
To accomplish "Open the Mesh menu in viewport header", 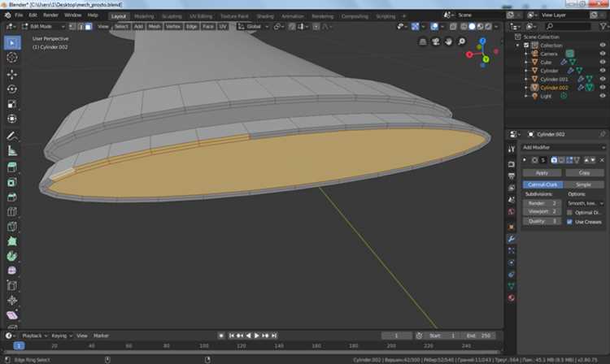I will [x=155, y=27].
